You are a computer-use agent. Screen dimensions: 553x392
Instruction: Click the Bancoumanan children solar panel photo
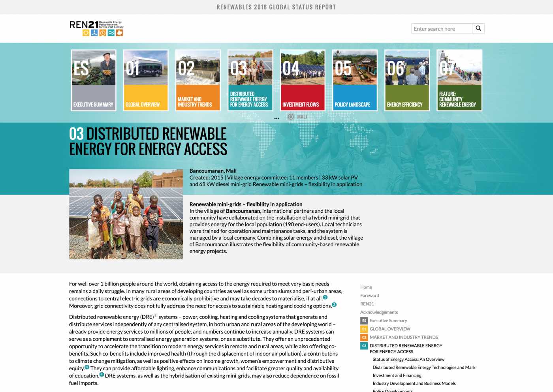pos(126,214)
